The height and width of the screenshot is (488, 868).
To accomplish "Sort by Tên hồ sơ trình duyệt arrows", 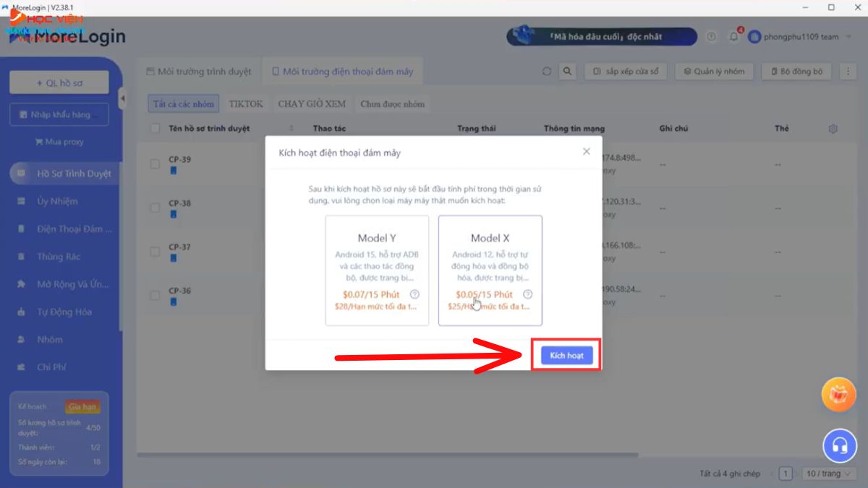I will 292,129.
